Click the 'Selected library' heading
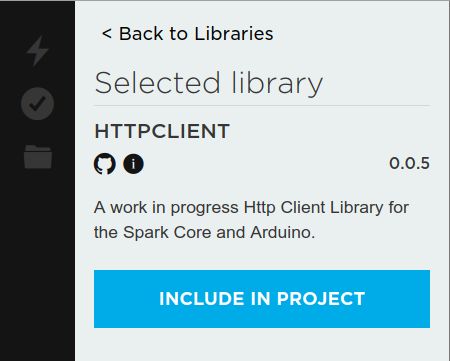The width and height of the screenshot is (450, 361). pos(209,83)
